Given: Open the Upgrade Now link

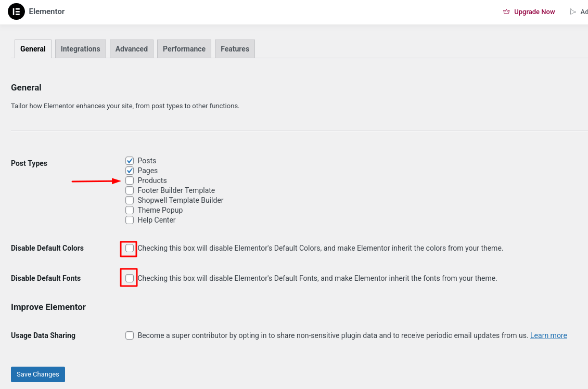Looking at the screenshot, I should click(534, 11).
